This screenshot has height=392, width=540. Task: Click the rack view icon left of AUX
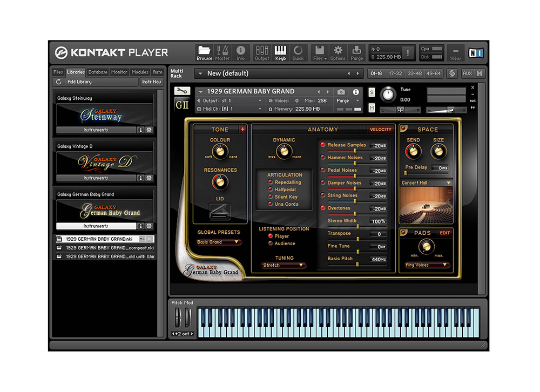click(452, 73)
